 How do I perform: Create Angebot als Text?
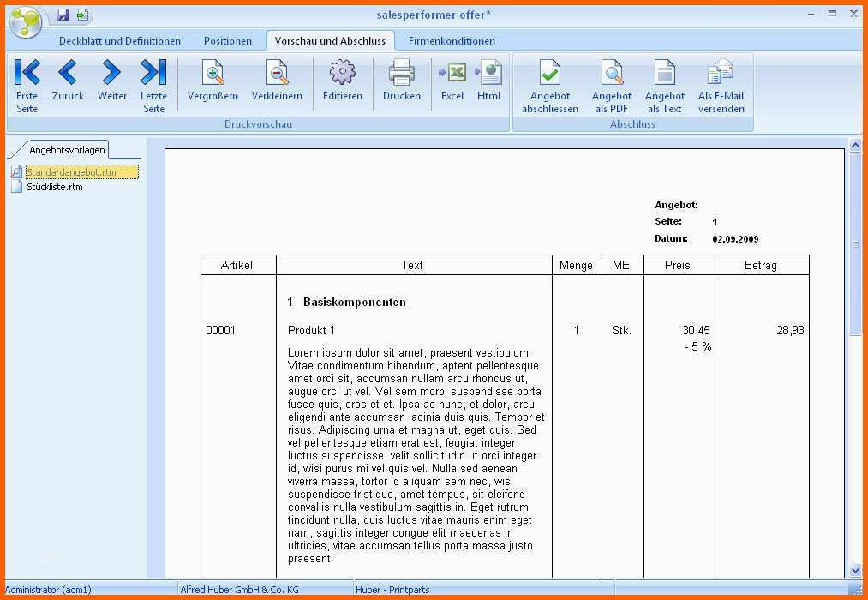pyautogui.click(x=665, y=86)
